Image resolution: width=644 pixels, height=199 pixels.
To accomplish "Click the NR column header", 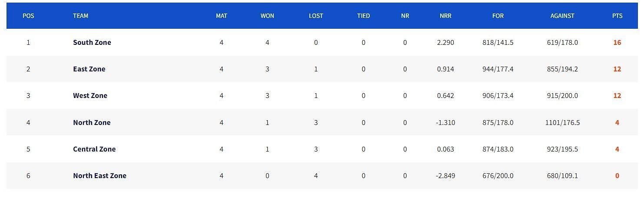I will (x=405, y=16).
